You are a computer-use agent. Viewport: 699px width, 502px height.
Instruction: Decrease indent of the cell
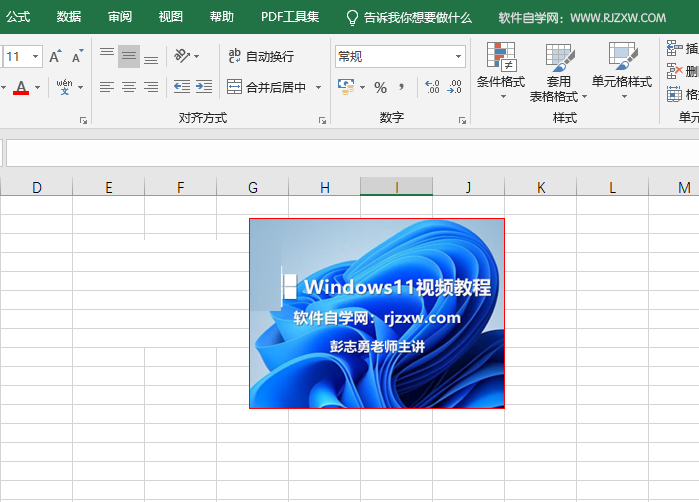click(x=182, y=86)
